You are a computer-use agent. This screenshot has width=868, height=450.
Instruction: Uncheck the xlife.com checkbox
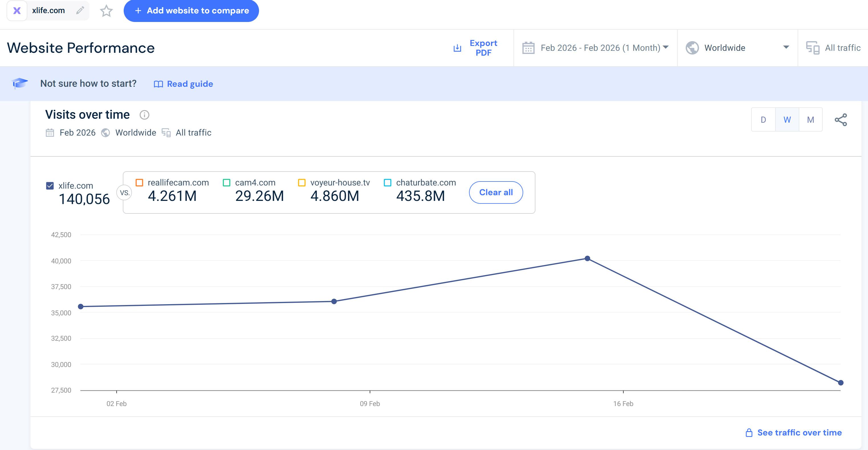coord(50,186)
